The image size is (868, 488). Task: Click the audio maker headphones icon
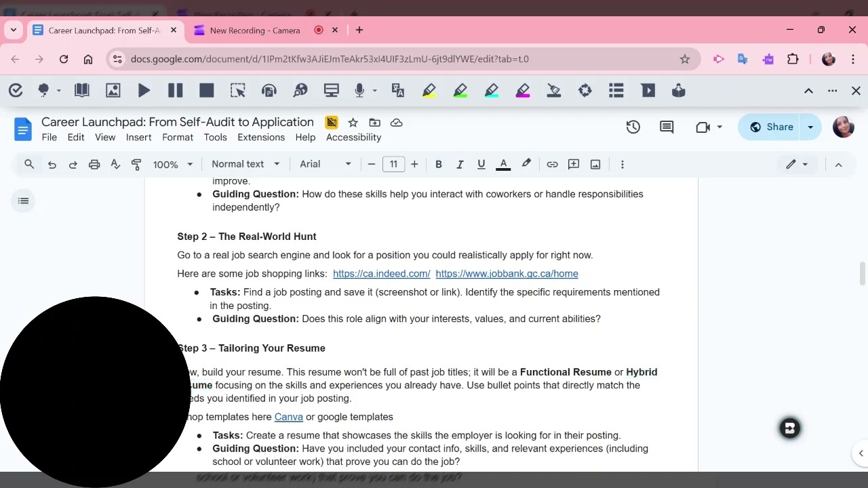pos(269,90)
